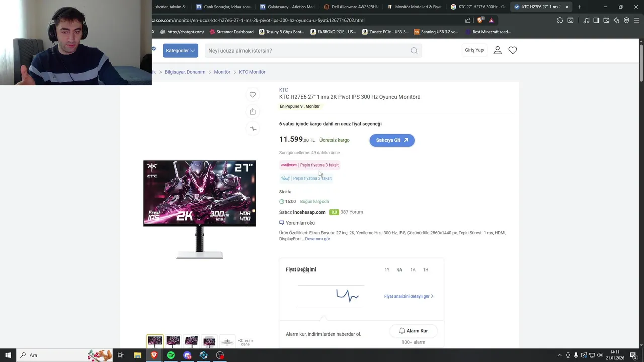
Task: Click the bell icon on Alarm Kur
Action: 402,331
